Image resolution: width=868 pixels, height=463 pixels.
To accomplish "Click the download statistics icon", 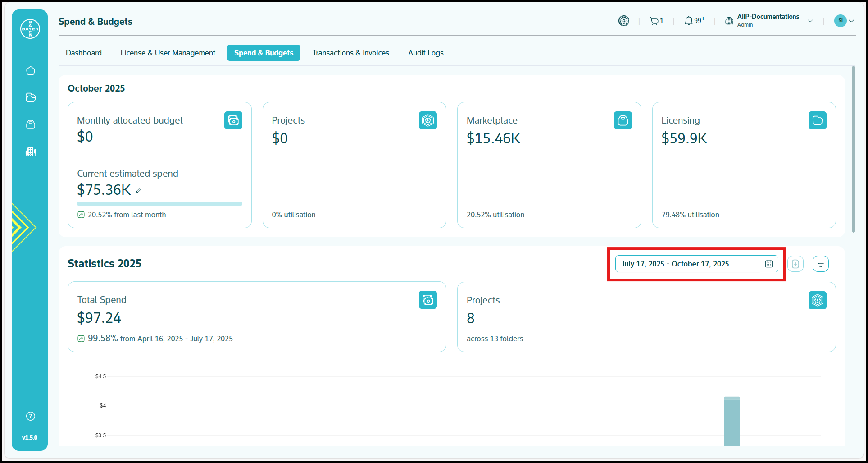I will click(795, 264).
